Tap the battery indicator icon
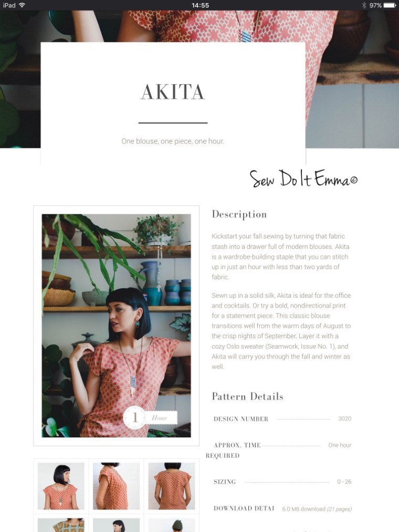The image size is (399, 532). pos(390,5)
